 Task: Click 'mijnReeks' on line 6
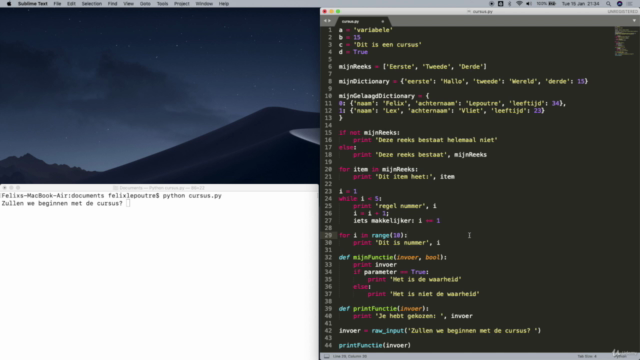coord(355,67)
